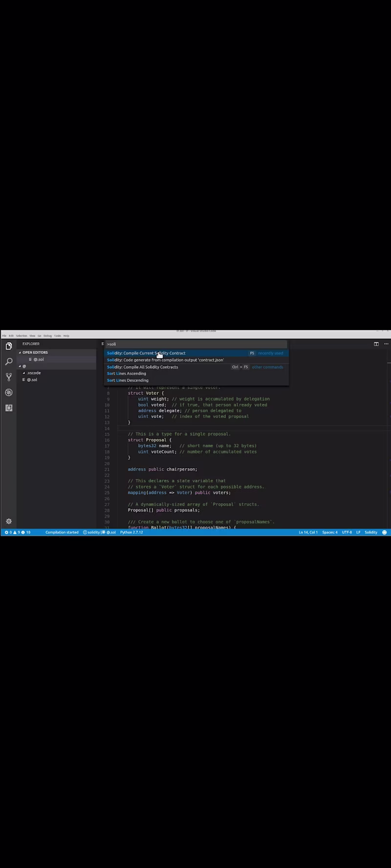Click the solidity | @.sol status item
391x868 pixels.
99,532
